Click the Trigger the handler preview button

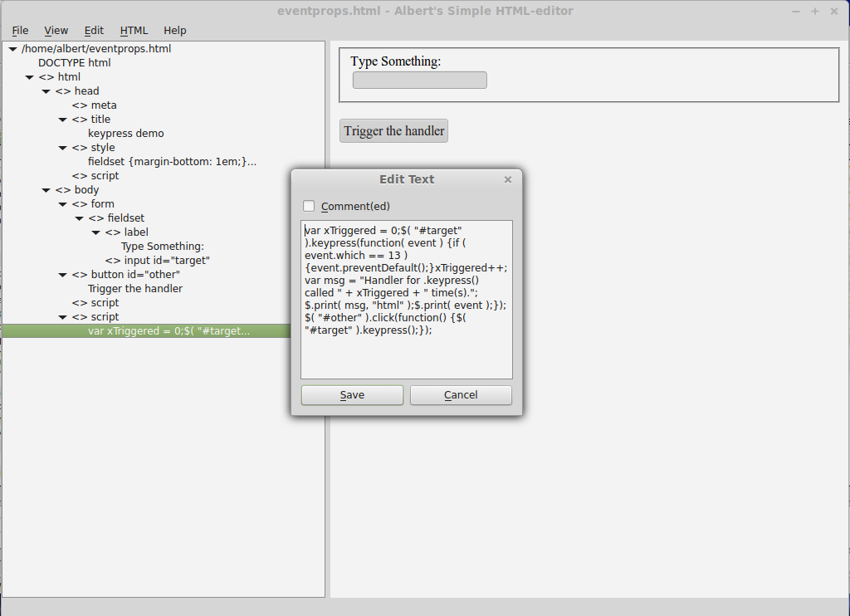393,131
